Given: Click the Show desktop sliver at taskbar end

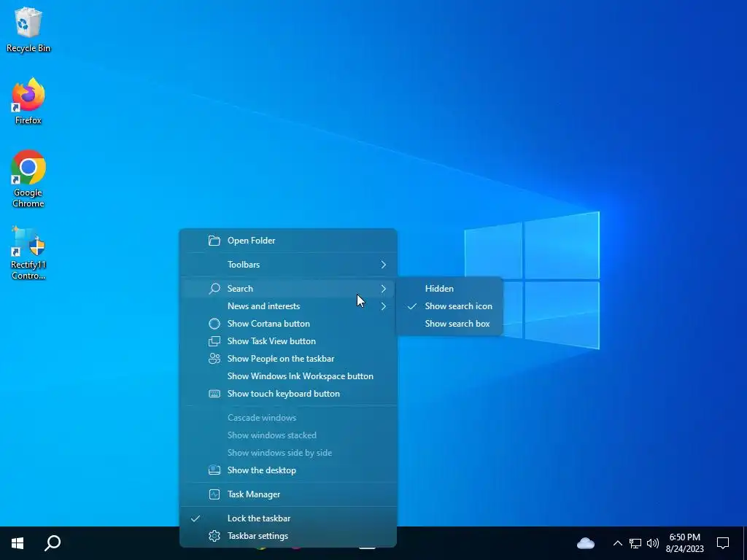Looking at the screenshot, I should pos(745,542).
